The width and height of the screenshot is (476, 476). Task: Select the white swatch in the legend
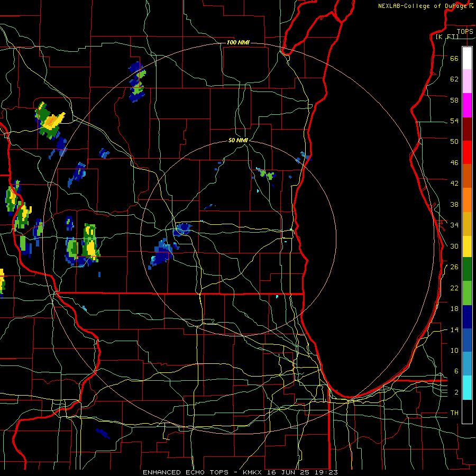point(467,58)
